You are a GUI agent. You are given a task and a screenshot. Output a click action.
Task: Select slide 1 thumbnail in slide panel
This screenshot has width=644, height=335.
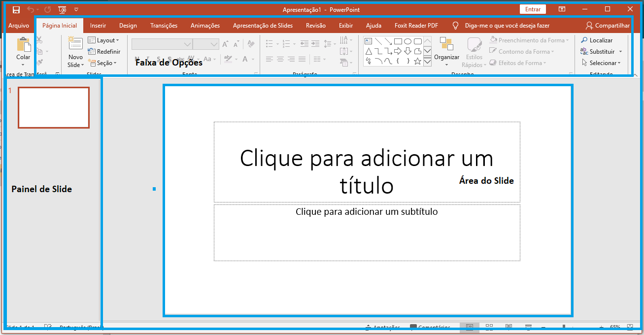(x=54, y=107)
